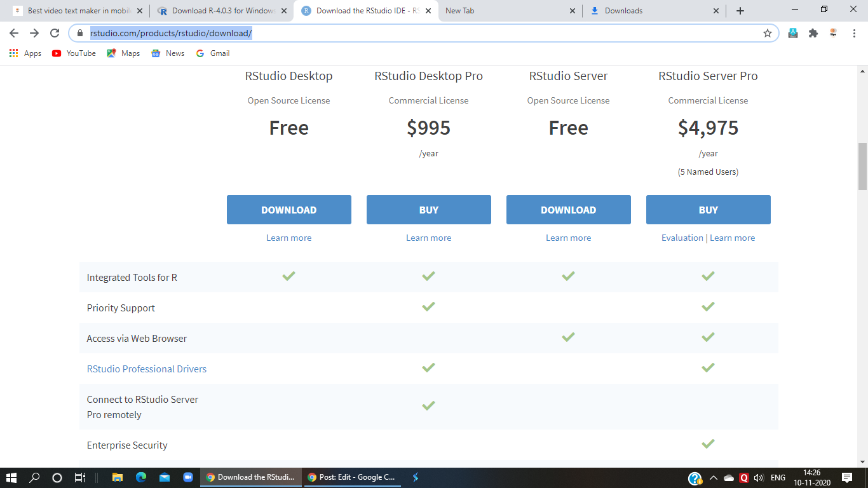Reload the RStudio download page
868x488 pixels.
tap(55, 33)
